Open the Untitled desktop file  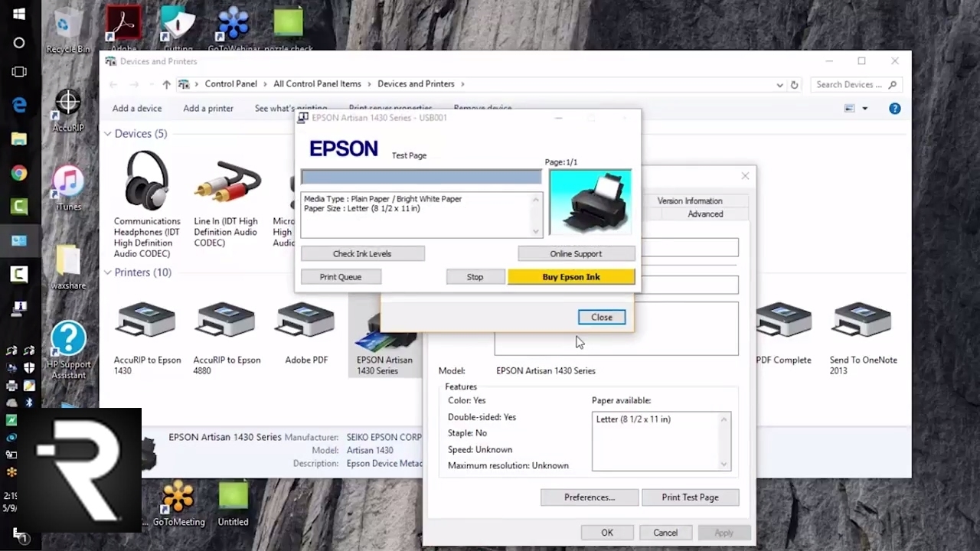(x=233, y=503)
